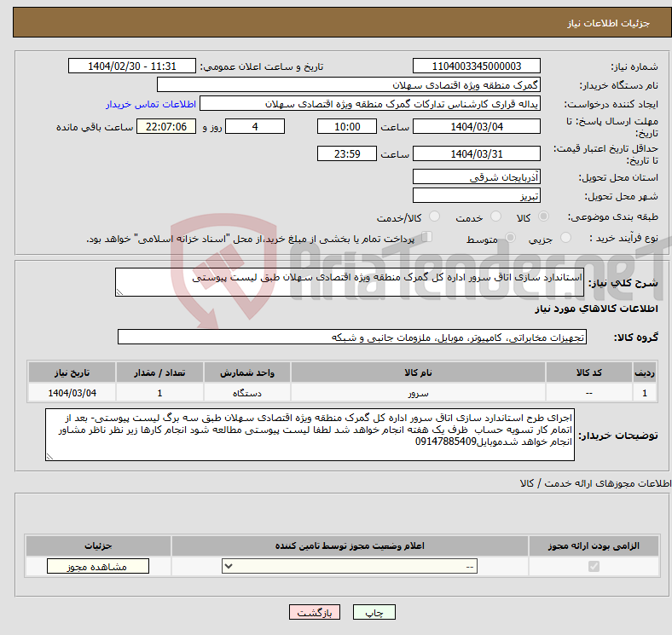Click the ردیف column header
This screenshot has height=635, width=672.
coord(645,372)
